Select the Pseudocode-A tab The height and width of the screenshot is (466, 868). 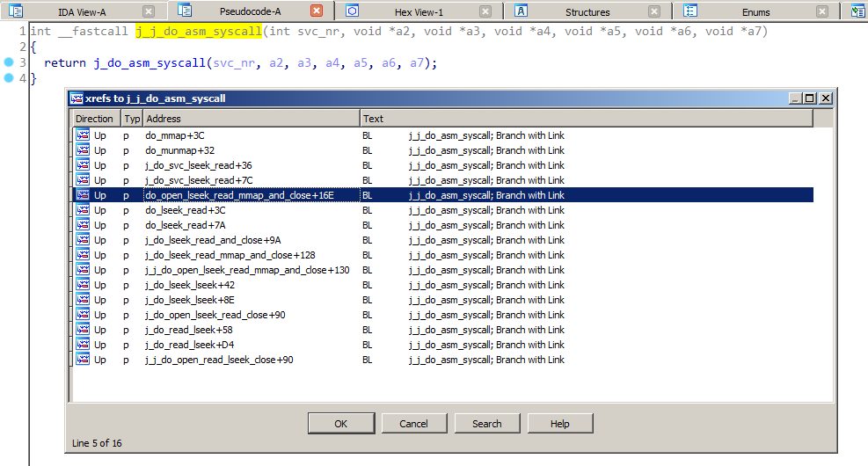[250, 11]
